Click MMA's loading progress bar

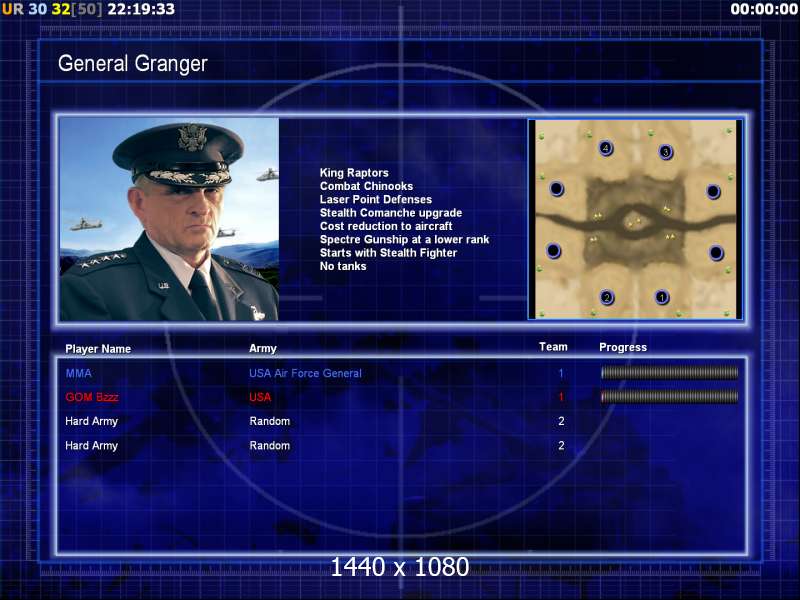pos(669,373)
